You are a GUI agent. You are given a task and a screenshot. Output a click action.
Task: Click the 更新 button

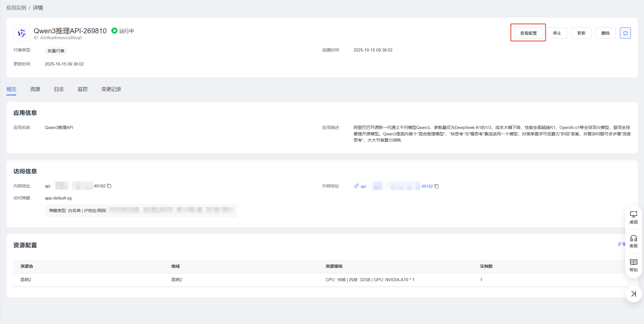pyautogui.click(x=581, y=33)
